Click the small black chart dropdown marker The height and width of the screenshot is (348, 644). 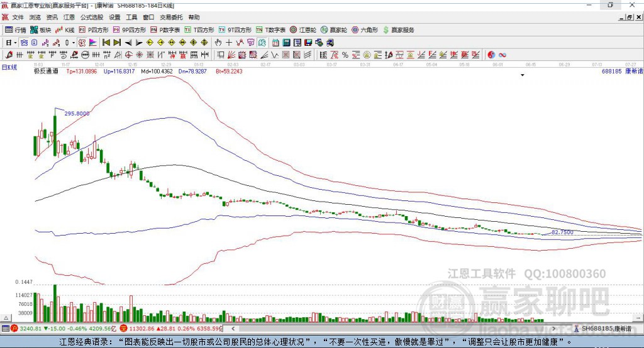pos(523,75)
